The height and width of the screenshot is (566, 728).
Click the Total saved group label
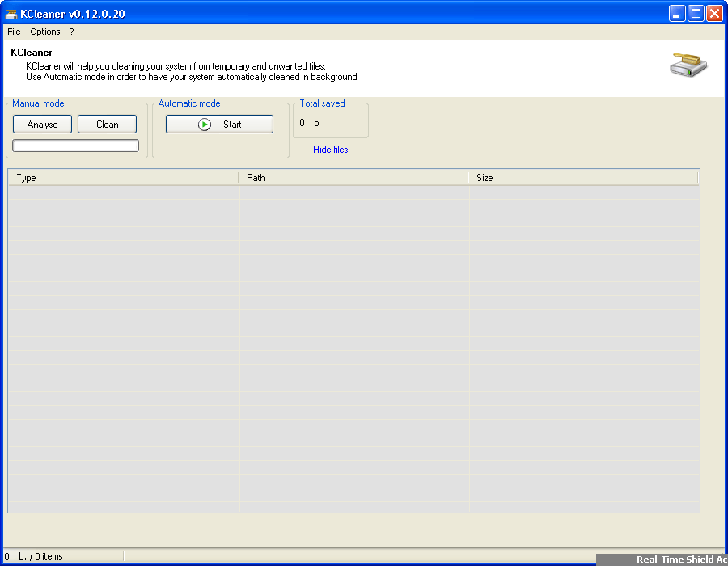(322, 103)
